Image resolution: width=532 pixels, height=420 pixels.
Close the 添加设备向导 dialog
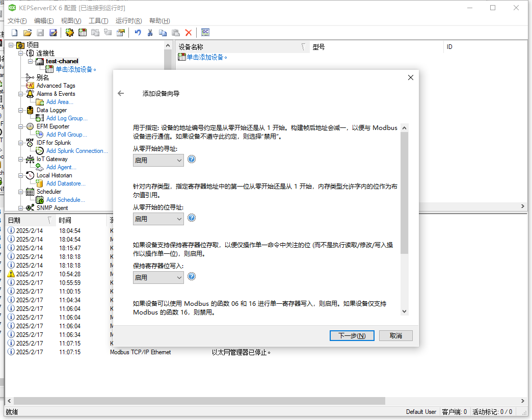[411, 77]
